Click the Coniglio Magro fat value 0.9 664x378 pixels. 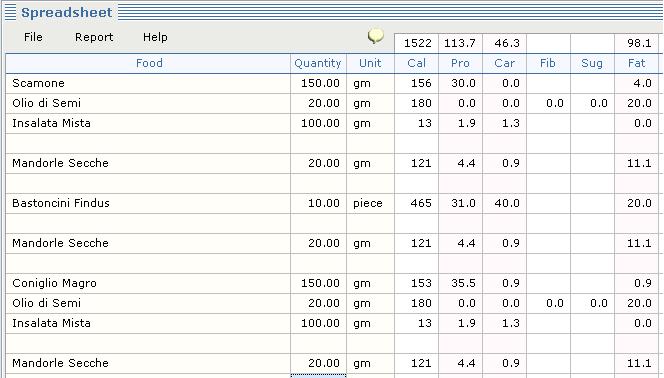point(636,283)
